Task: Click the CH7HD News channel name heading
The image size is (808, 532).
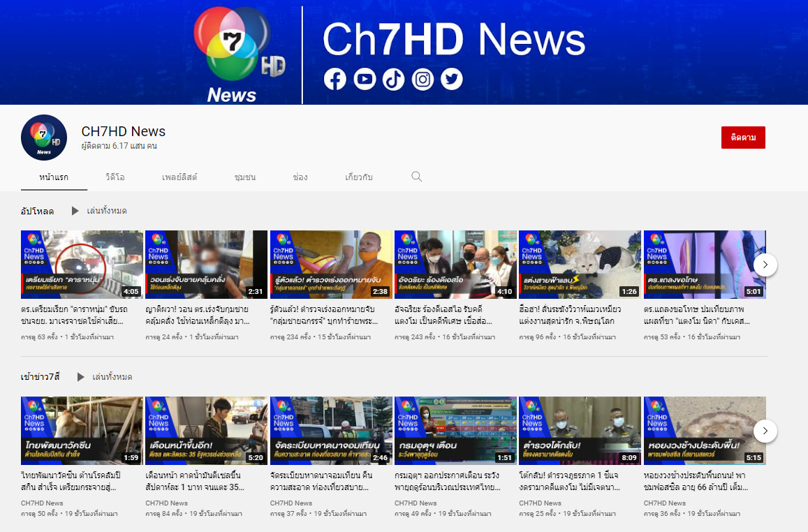Action: (x=123, y=131)
